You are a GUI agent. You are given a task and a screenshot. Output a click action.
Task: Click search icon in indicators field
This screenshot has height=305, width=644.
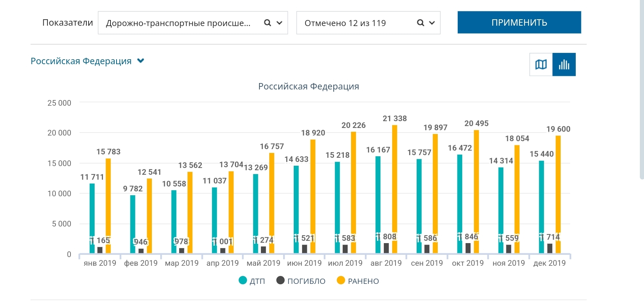point(267,23)
